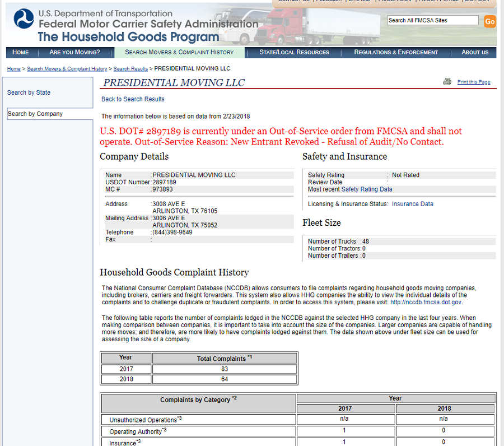Click the Not Rated safety rating value
Viewport: 504px width, 446px height.
pyautogui.click(x=405, y=175)
